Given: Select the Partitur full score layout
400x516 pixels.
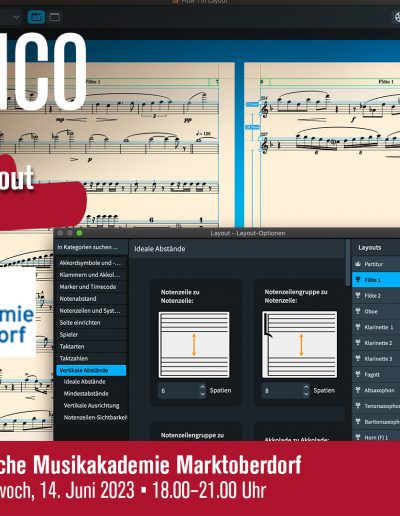Looking at the screenshot, I should click(376, 264).
